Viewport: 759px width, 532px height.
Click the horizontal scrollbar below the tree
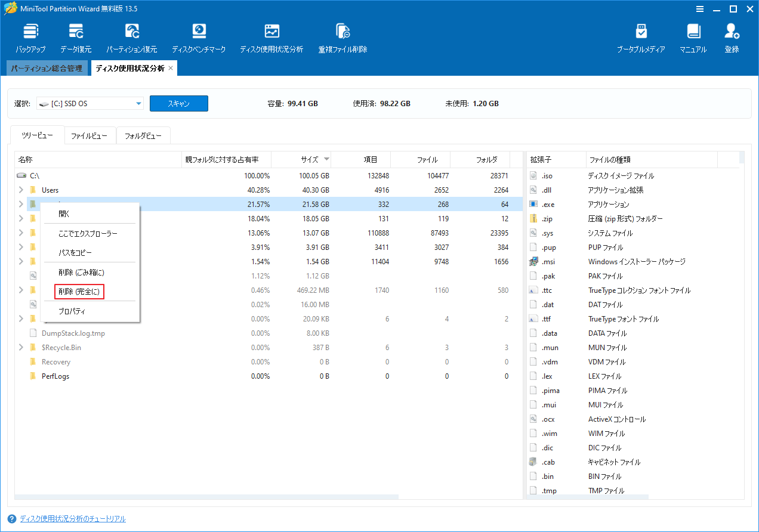[x=208, y=496]
